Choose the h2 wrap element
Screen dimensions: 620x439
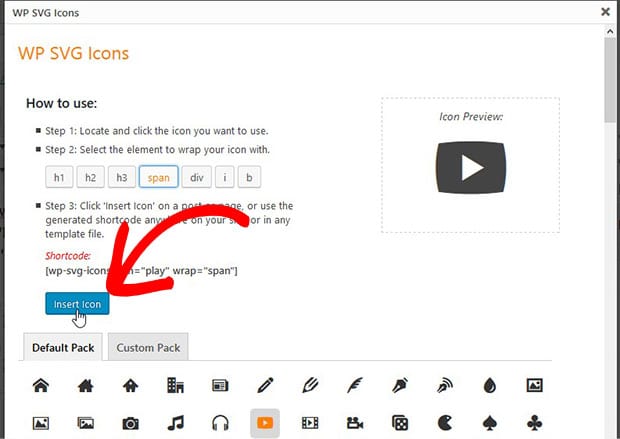[x=91, y=177]
